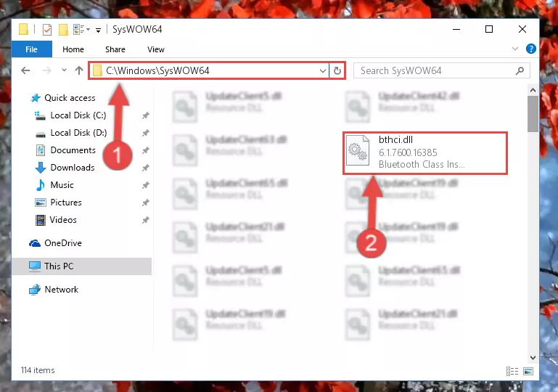Viewport: 558px width, 392px height.
Task: Click the pin icon next to Music
Action: [145, 186]
